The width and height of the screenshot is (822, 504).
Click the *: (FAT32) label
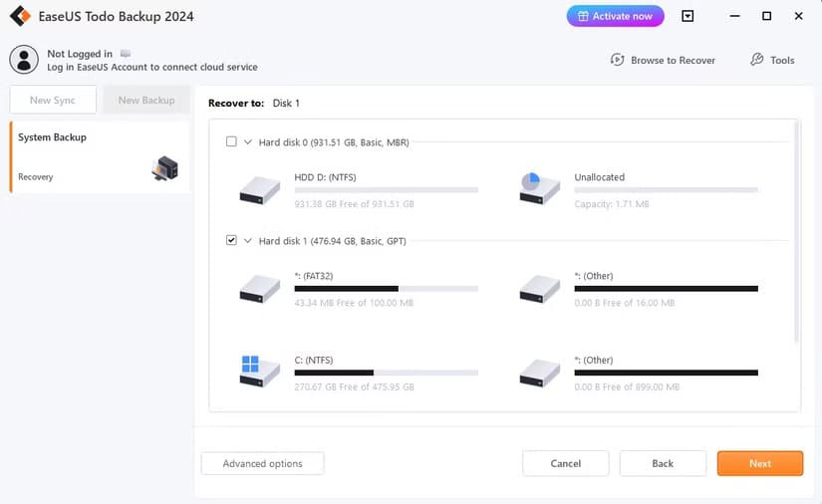click(x=314, y=276)
